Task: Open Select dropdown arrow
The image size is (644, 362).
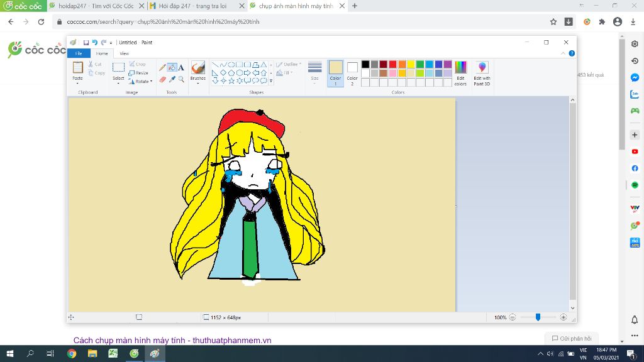Action: coord(118,83)
